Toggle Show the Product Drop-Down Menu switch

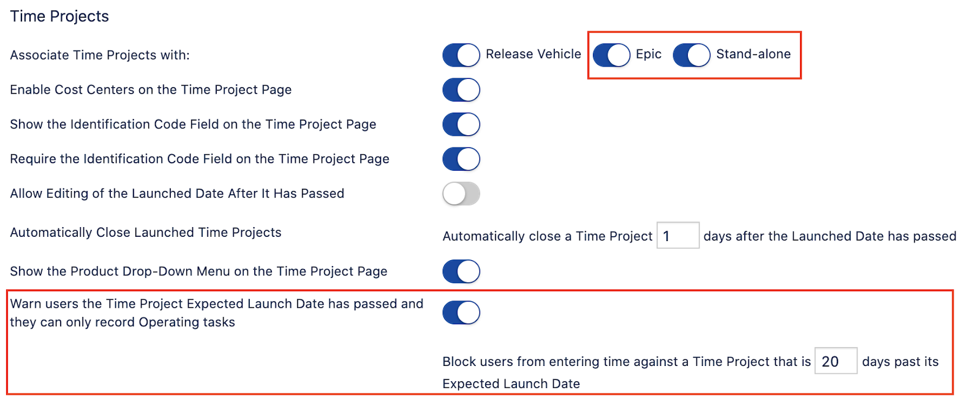point(461,272)
